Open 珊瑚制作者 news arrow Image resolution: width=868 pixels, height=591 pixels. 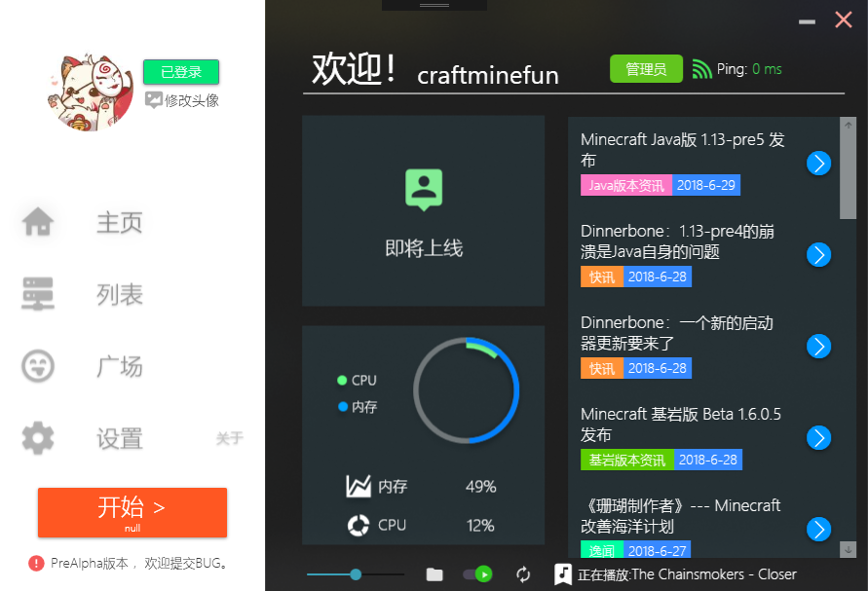818,529
